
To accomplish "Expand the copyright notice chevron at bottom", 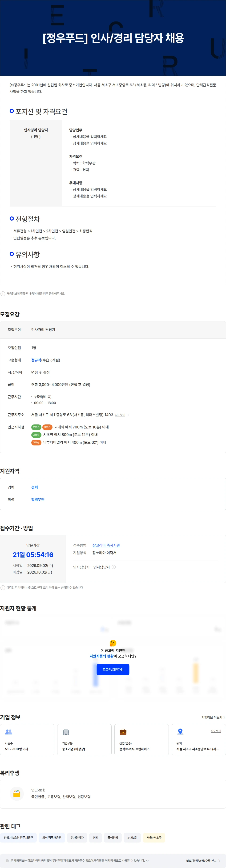I will coord(147,861).
